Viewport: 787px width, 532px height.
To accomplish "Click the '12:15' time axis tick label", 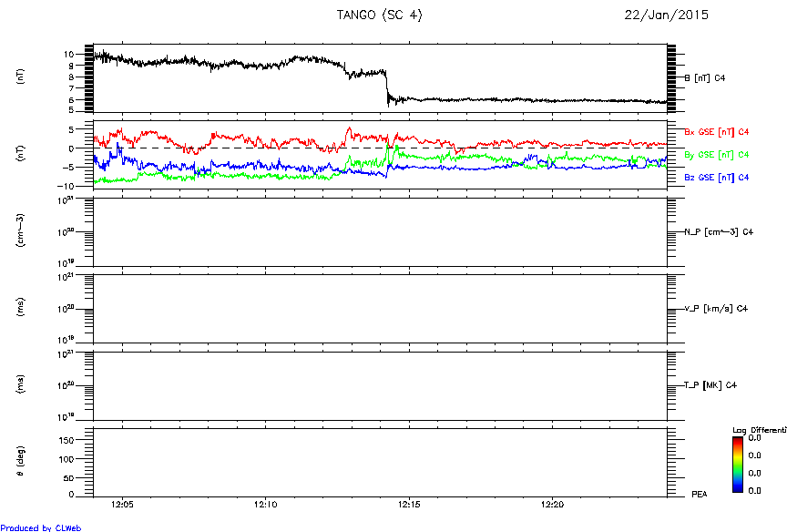I will point(409,505).
